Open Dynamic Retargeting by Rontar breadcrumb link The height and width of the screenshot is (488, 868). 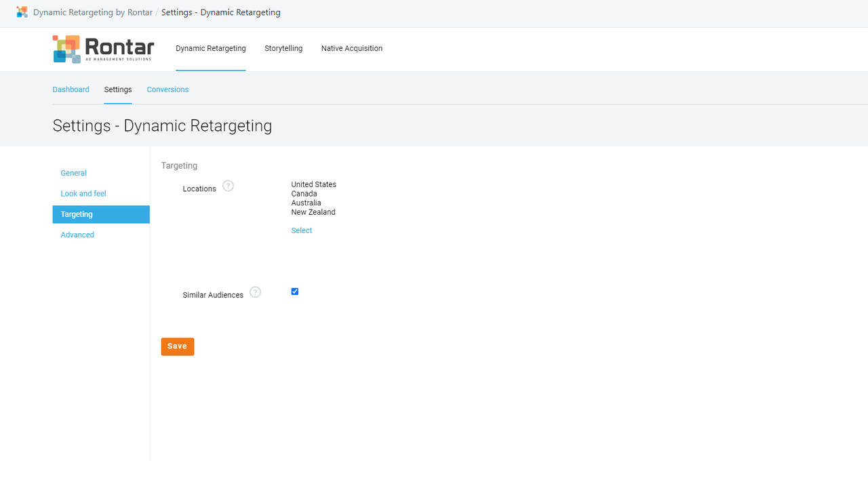92,12
